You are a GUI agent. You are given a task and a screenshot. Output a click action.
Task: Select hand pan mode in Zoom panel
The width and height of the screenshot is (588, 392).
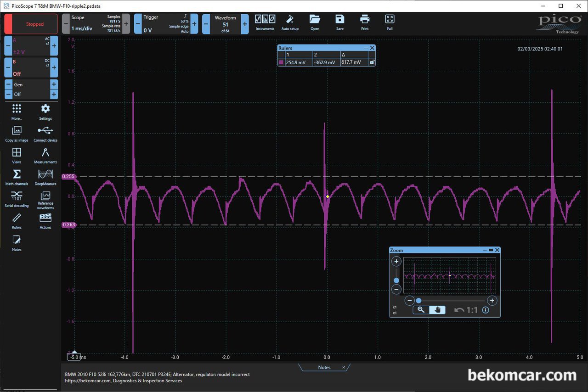437,310
